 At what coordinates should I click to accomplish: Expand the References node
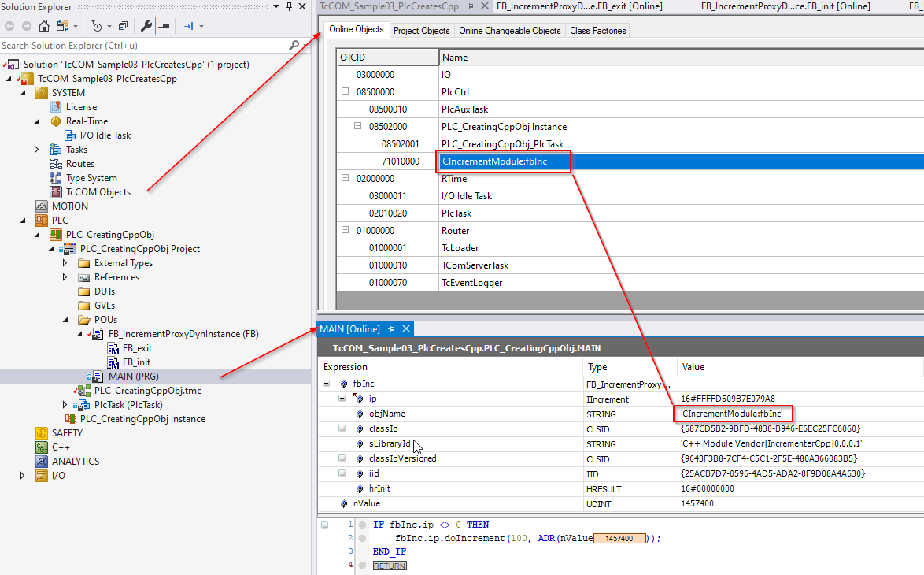[x=65, y=276]
